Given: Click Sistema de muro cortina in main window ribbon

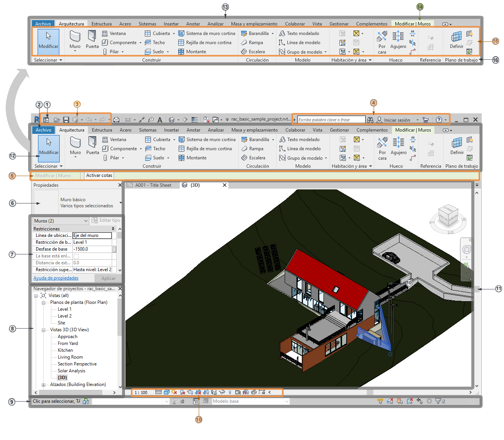Looking at the screenshot, I should [207, 140].
